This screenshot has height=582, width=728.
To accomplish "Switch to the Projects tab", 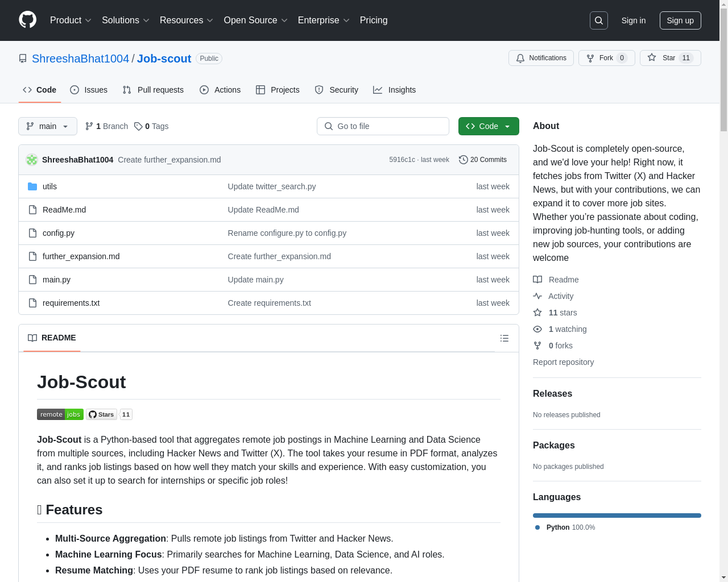I will pos(278,90).
